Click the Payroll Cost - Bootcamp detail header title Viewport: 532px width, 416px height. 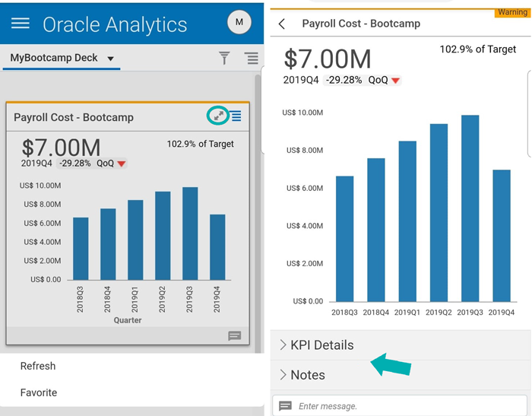(x=361, y=24)
